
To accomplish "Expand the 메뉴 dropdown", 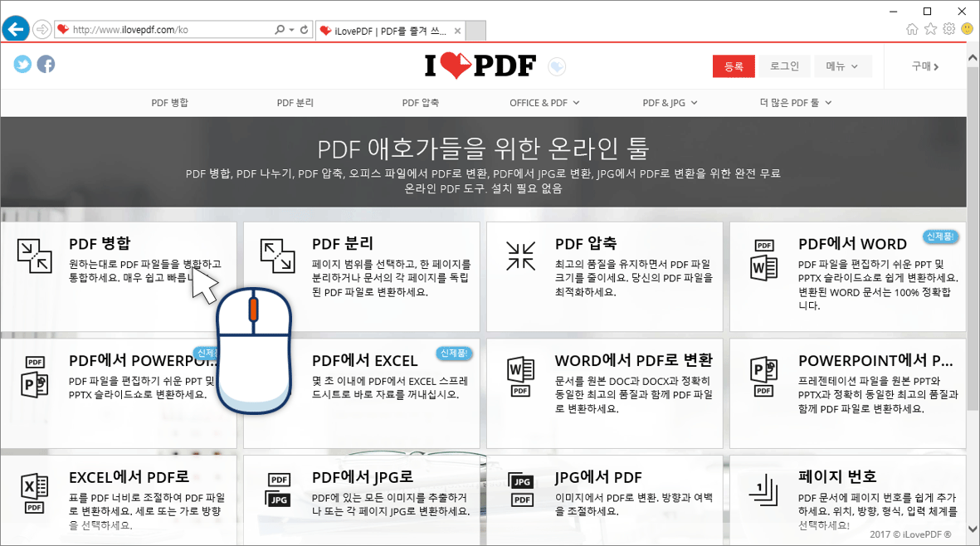I will [x=842, y=66].
